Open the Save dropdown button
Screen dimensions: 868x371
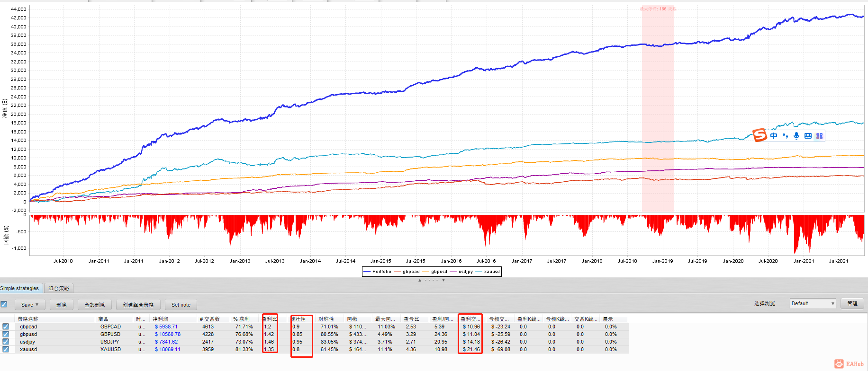tap(30, 305)
